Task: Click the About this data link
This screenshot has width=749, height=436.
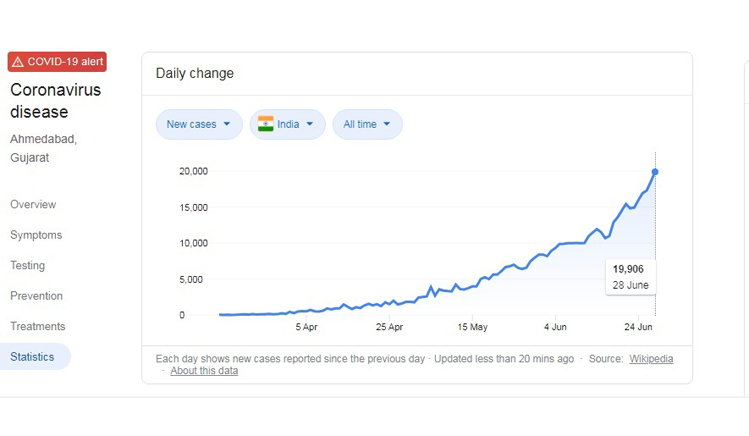Action: click(204, 371)
